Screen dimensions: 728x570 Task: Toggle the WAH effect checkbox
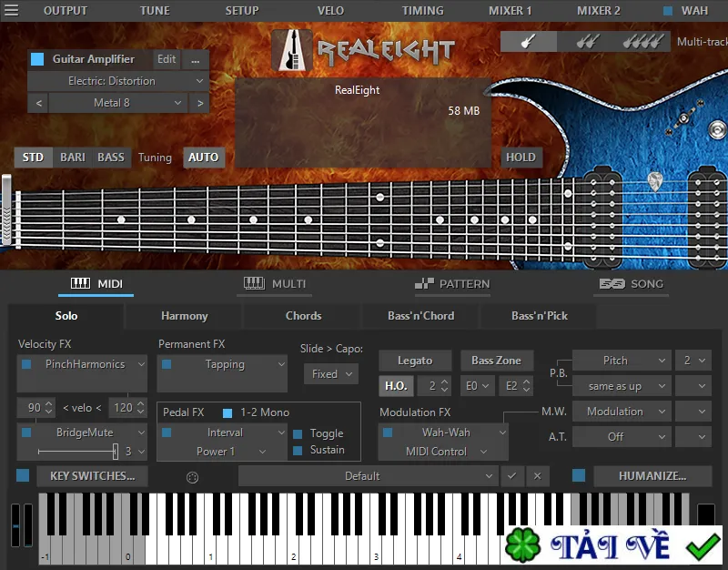tap(668, 11)
